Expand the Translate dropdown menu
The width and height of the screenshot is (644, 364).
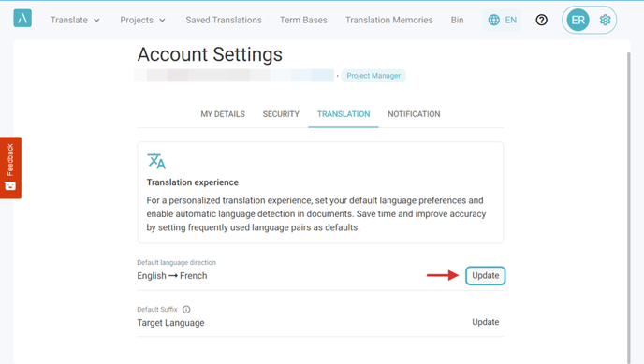(x=75, y=20)
